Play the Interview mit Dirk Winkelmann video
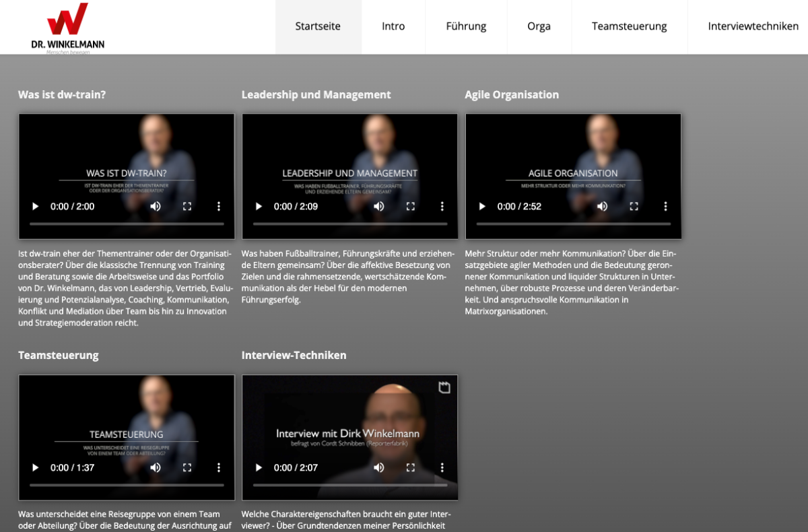808x532 pixels. 259,467
